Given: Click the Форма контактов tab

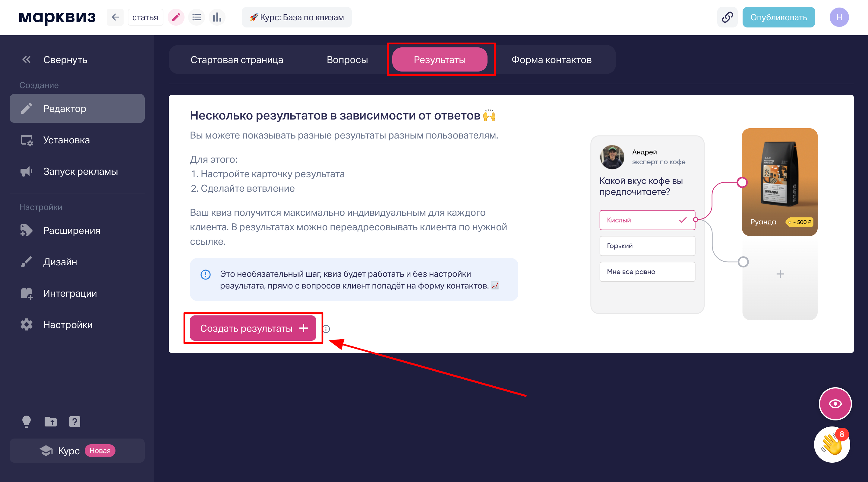Looking at the screenshot, I should coord(551,59).
